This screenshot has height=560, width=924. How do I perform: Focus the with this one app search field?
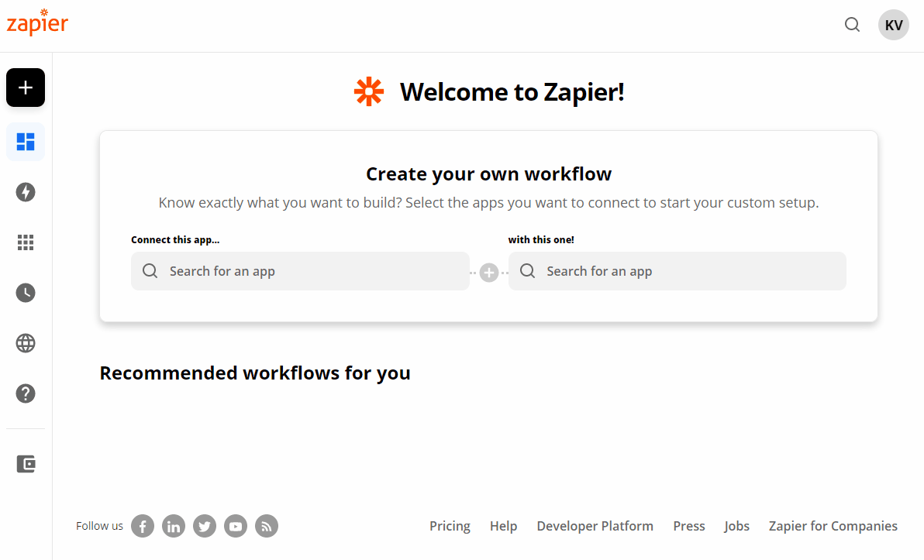(x=677, y=271)
